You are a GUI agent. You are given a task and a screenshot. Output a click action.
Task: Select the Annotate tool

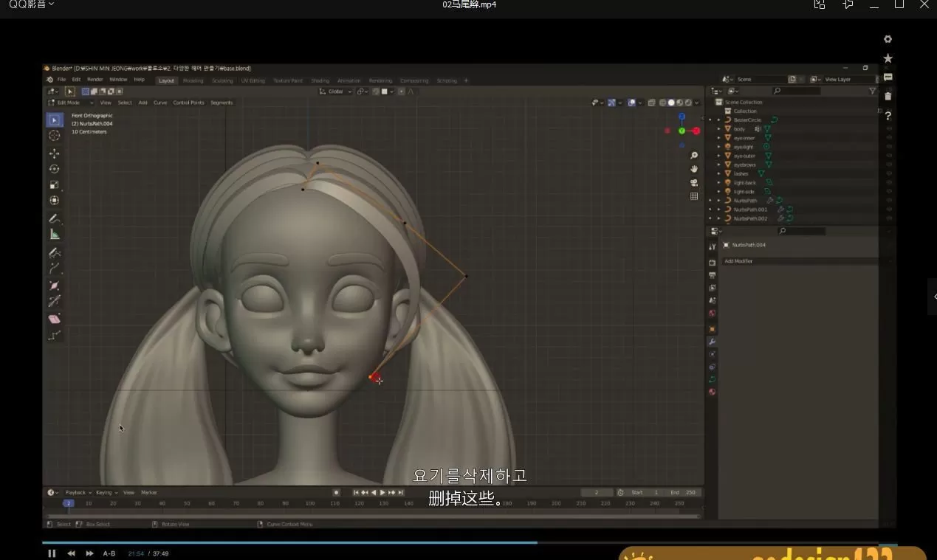click(x=54, y=218)
